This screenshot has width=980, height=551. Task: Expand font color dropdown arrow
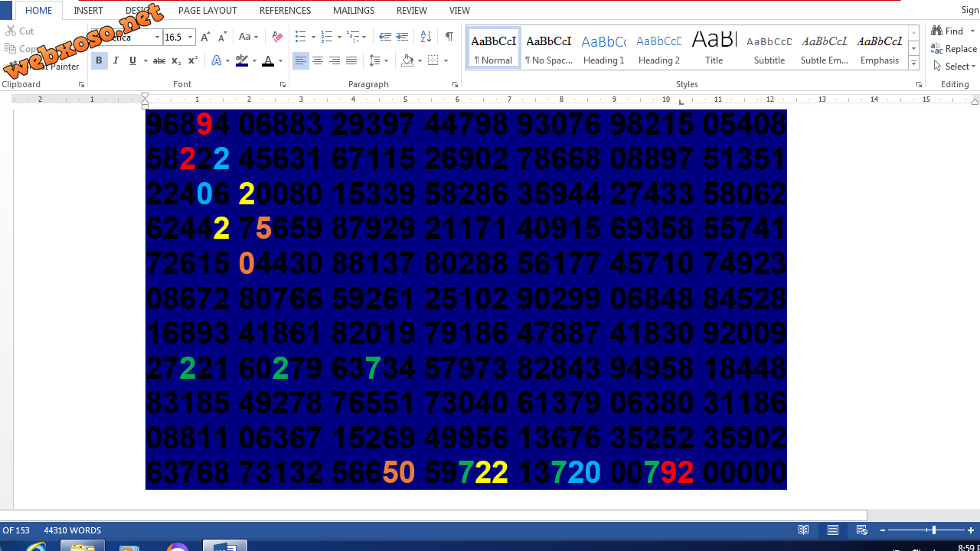click(280, 60)
